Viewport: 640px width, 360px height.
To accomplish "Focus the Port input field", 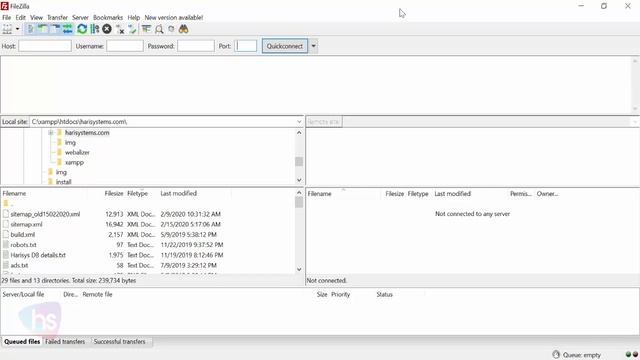I will tap(246, 46).
